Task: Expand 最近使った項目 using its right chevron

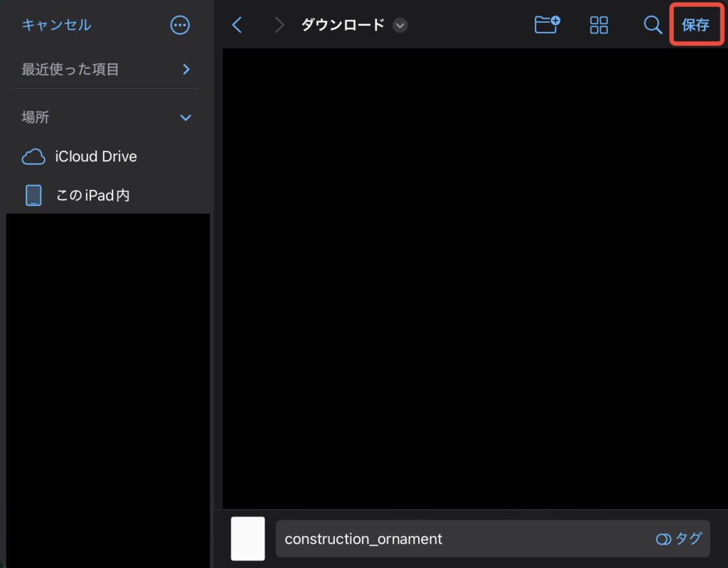Action: click(186, 69)
